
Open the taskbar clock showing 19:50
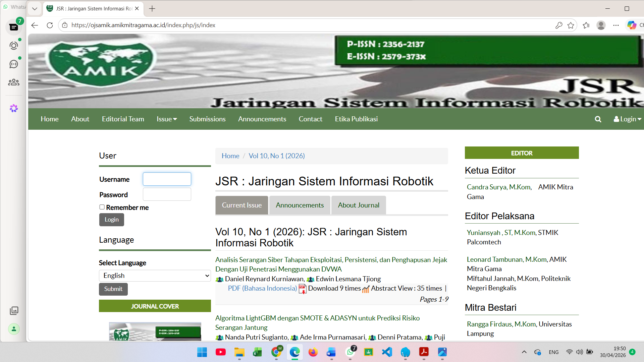click(x=613, y=352)
